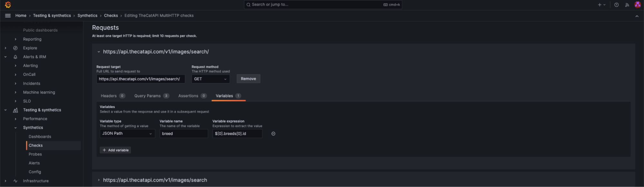
Task: Open Dashboards under Synthetics
Action: tap(40, 137)
